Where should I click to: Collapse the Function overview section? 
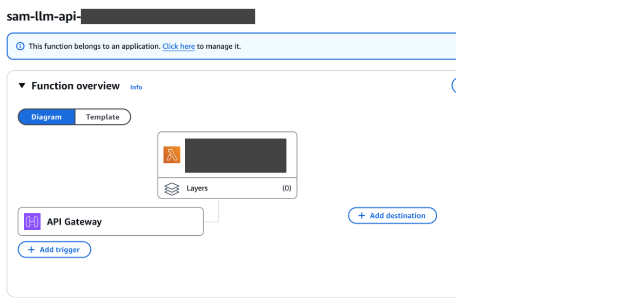point(22,86)
